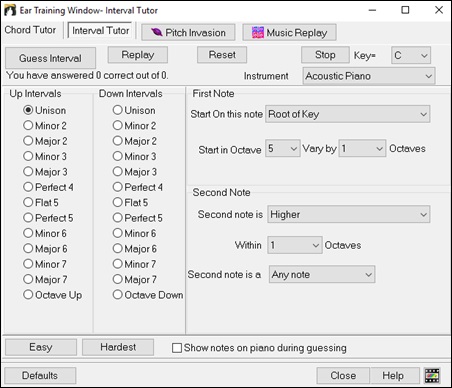Image resolution: width=452 pixels, height=388 pixels.
Task: Switch to the Chord Tutor tab
Action: (30, 30)
